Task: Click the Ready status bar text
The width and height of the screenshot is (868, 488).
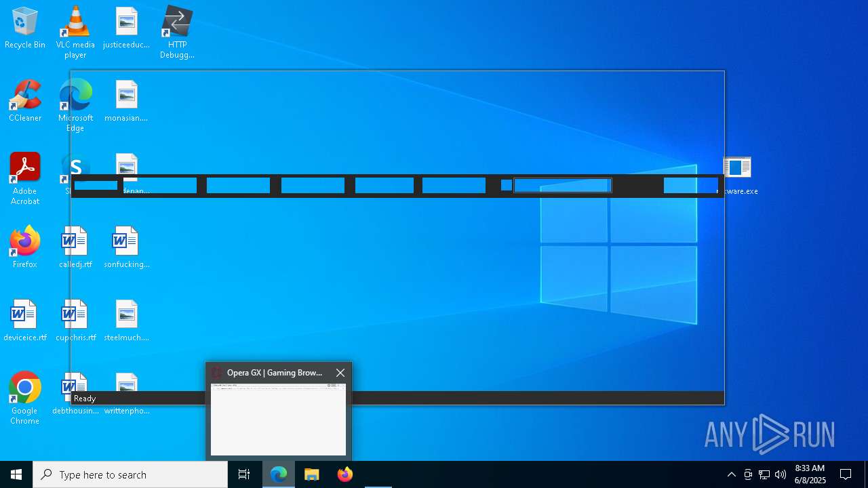Action: pos(85,399)
